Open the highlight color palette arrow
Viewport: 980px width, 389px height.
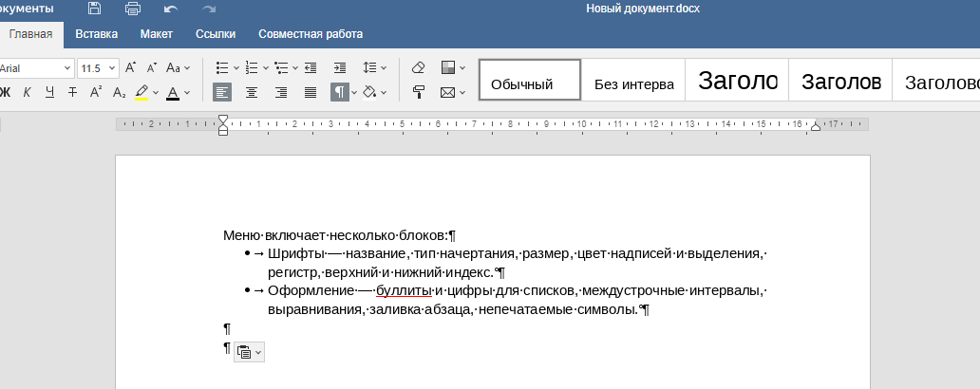pos(156,93)
